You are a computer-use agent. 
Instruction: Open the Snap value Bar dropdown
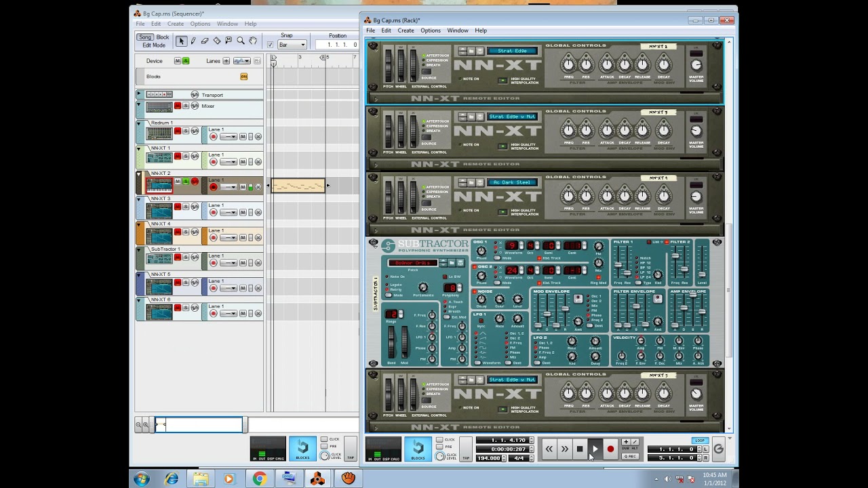coord(292,45)
